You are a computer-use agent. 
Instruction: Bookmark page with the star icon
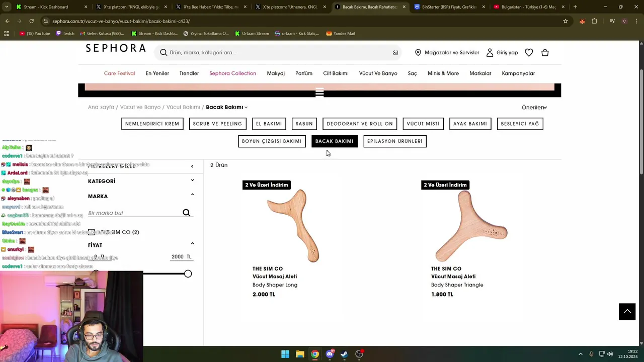click(566, 21)
